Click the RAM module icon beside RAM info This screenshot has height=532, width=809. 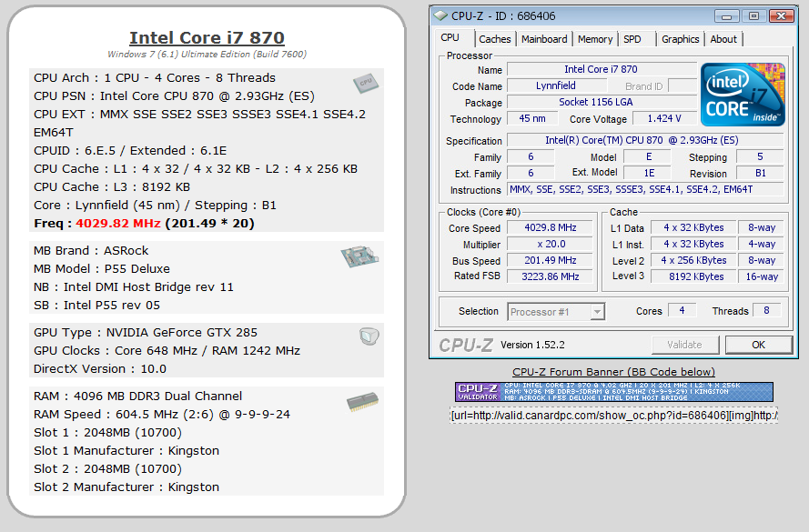tap(363, 402)
